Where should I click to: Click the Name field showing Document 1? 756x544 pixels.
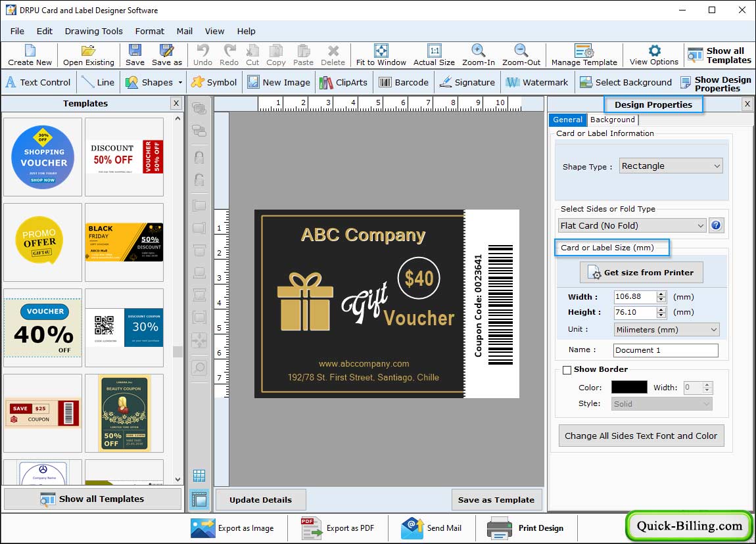(666, 350)
